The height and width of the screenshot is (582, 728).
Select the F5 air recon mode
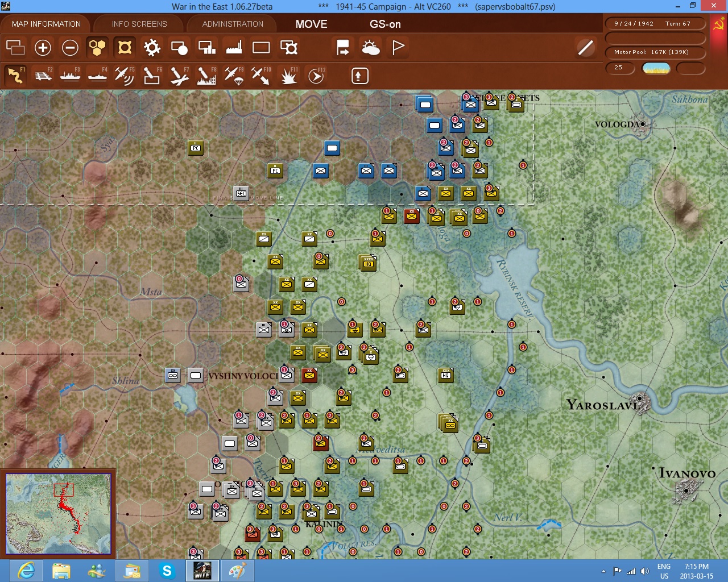click(125, 76)
